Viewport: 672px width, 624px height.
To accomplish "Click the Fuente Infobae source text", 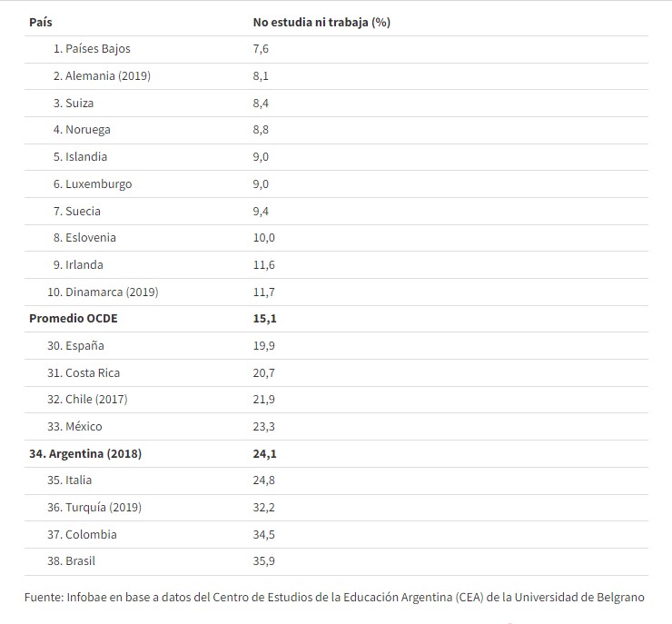I will click(334, 597).
